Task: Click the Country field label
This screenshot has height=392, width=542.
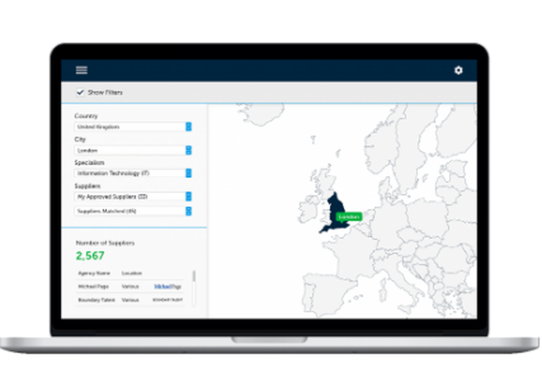Action: click(x=86, y=116)
